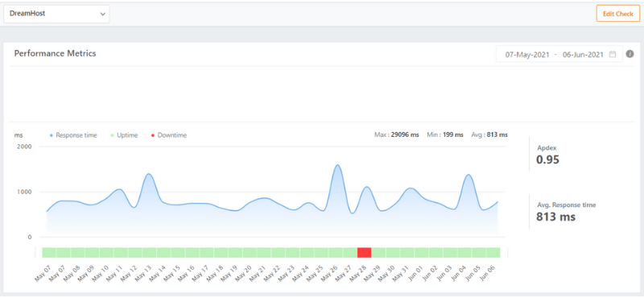The width and height of the screenshot is (644, 298).
Task: Click the Max 29096 ms value
Action: 397,135
